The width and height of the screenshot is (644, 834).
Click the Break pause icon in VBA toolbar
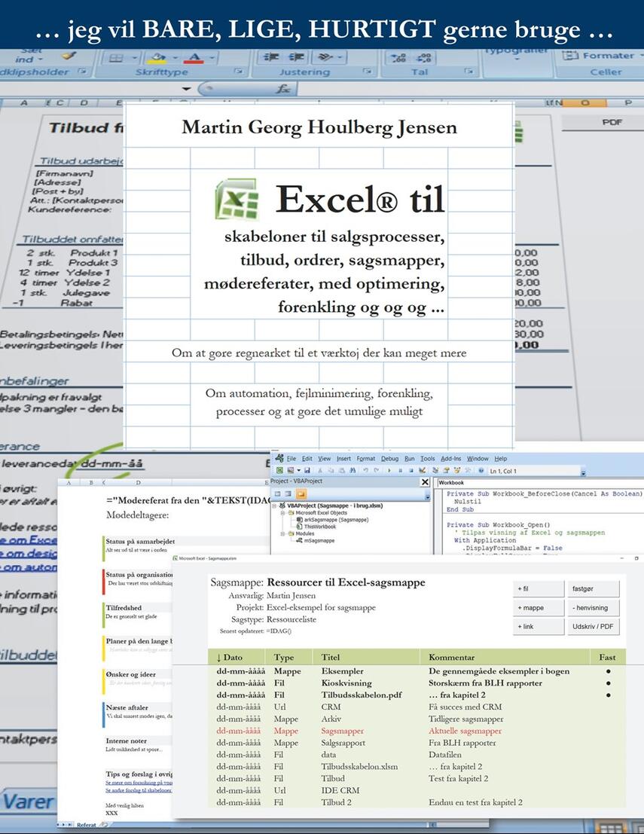[x=400, y=470]
